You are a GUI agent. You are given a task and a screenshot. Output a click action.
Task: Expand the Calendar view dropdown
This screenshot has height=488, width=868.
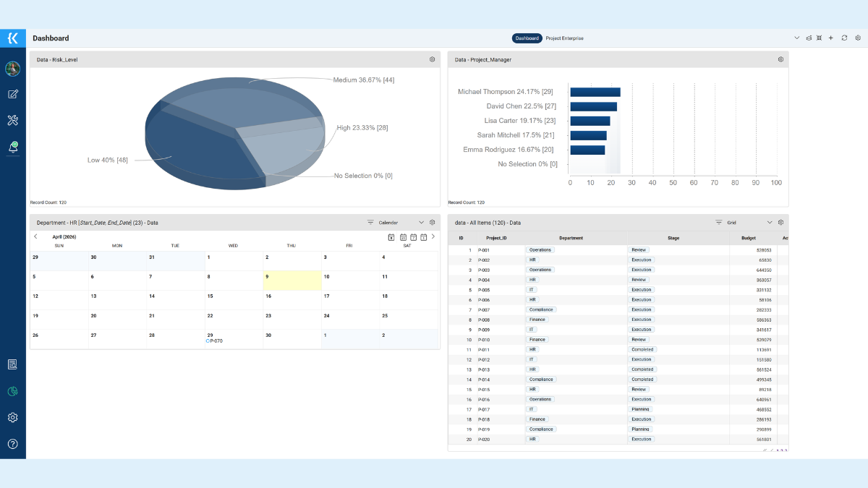coord(421,223)
